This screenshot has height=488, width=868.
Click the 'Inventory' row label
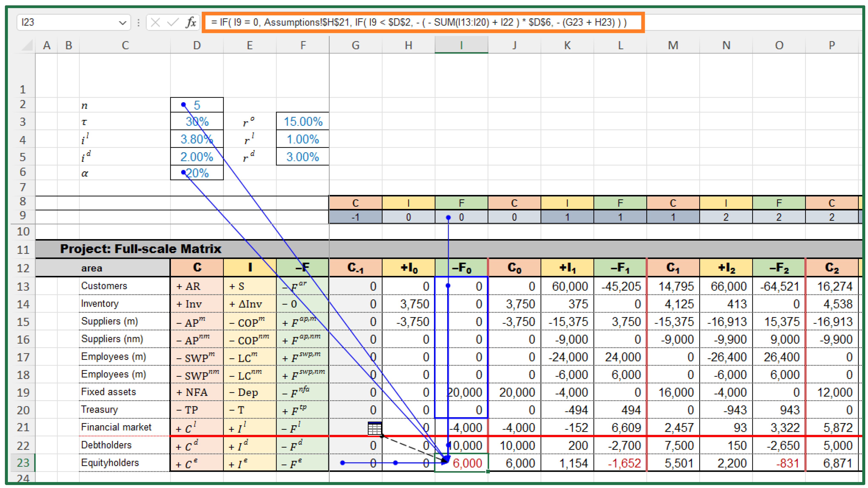click(100, 304)
